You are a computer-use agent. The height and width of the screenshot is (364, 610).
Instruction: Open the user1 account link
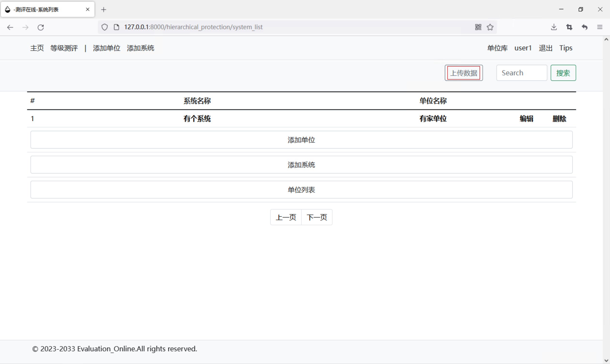523,48
